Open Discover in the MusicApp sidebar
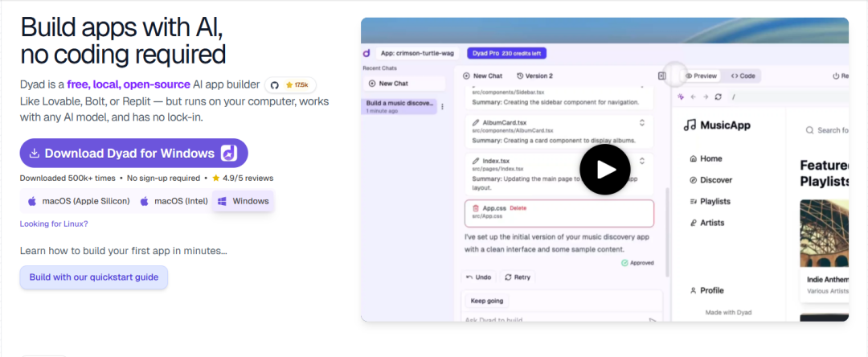Image resolution: width=868 pixels, height=357 pixels. 710,180
